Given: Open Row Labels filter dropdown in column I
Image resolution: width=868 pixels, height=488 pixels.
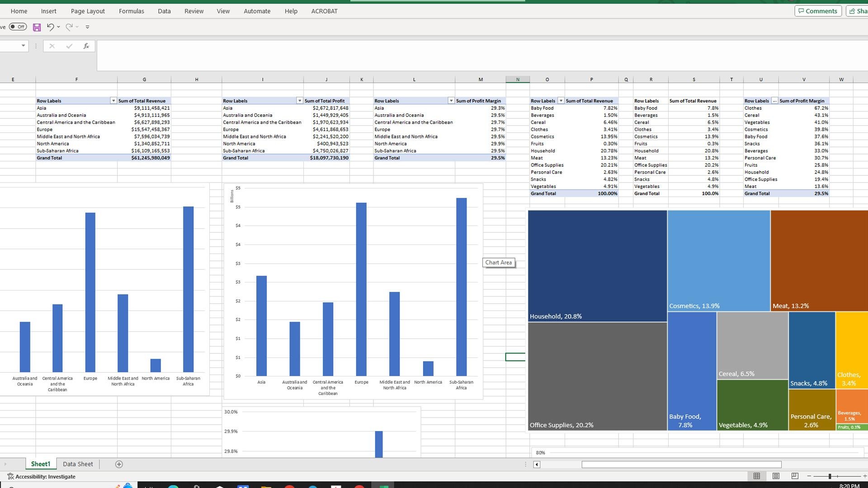Looking at the screenshot, I should point(299,101).
